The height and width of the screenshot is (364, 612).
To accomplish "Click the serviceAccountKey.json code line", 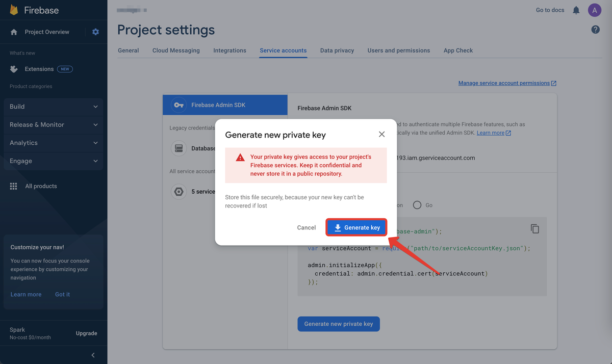I will (x=419, y=248).
